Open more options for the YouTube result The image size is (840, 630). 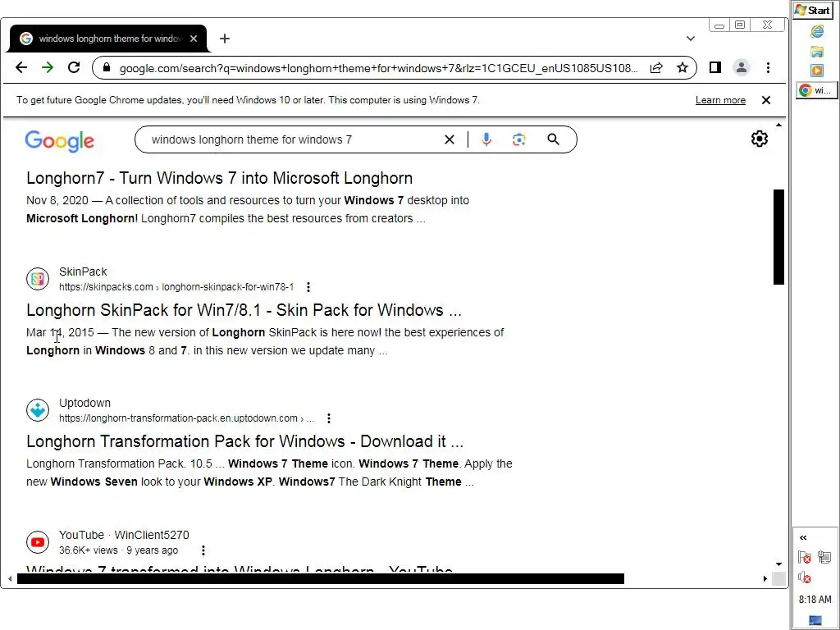click(203, 550)
